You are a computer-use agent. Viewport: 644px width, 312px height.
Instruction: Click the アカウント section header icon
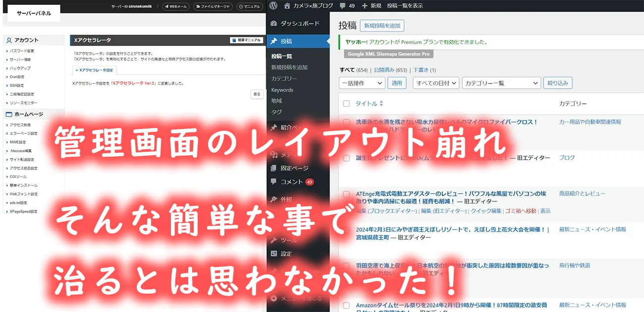pos(9,40)
